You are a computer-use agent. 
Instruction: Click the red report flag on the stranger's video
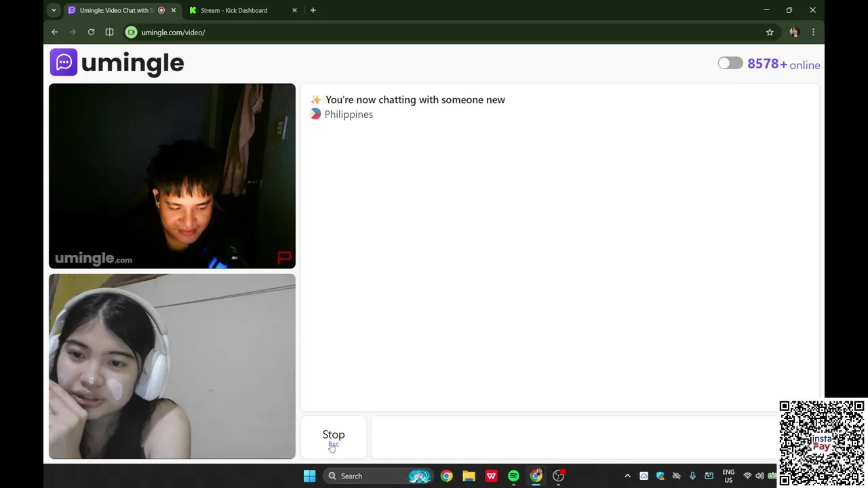point(284,258)
